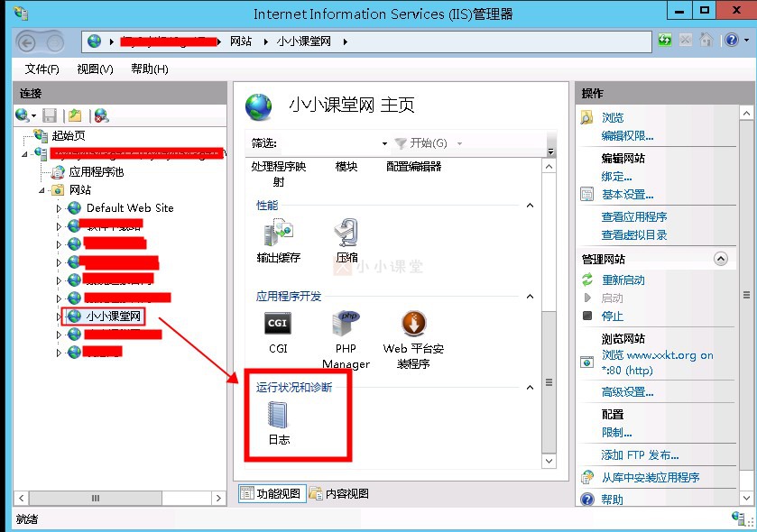The image size is (757, 532).
Task: Click the 查看虚拟目录 link
Action: pos(634,235)
